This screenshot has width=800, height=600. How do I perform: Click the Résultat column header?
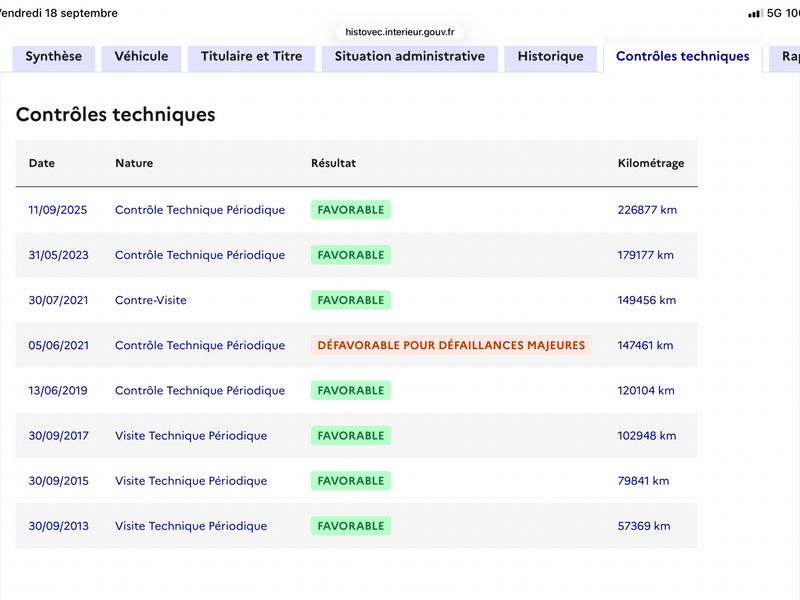[333, 163]
